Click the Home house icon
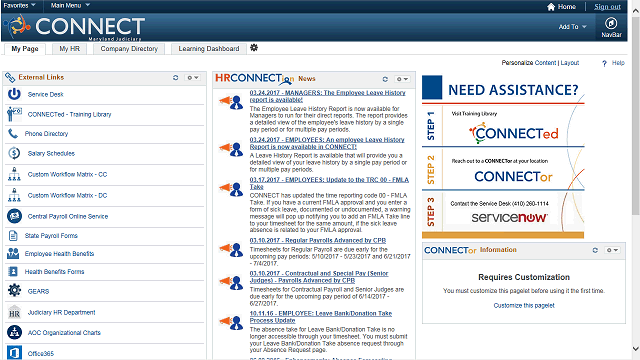 click(x=551, y=7)
